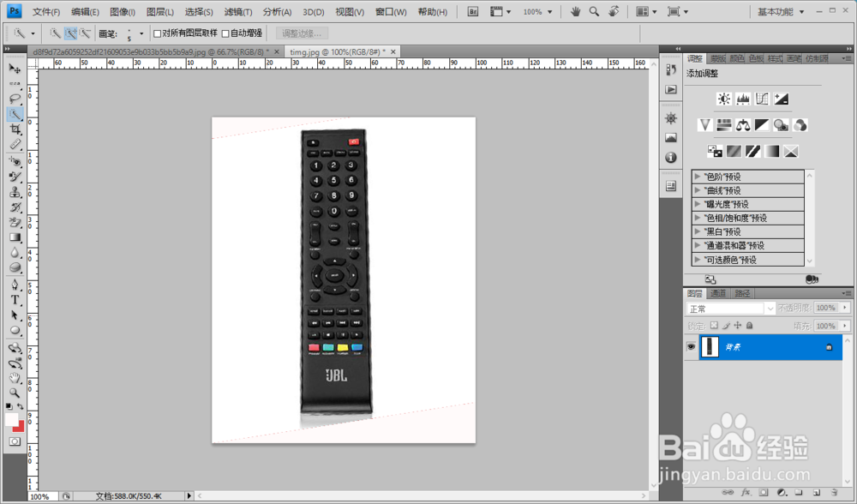Select the Spot Healing Brush tool
Screen dimensions: 857x504
15,162
